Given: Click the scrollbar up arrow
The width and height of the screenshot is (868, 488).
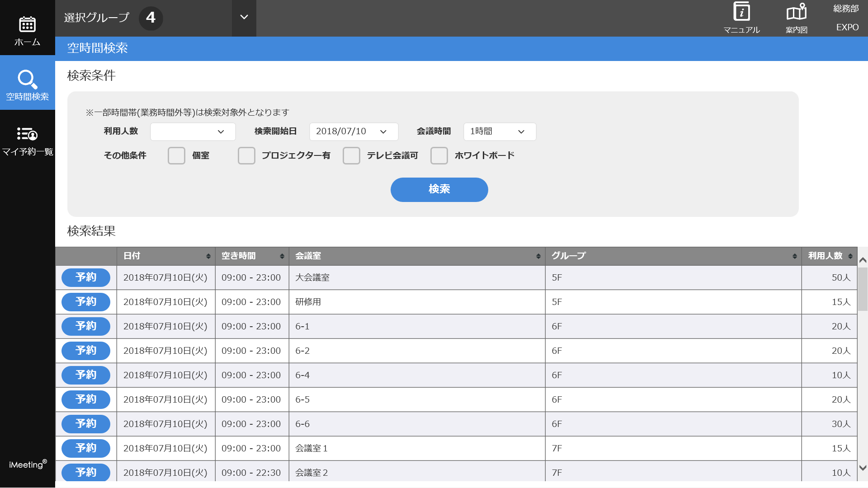Looking at the screenshot, I should (863, 260).
